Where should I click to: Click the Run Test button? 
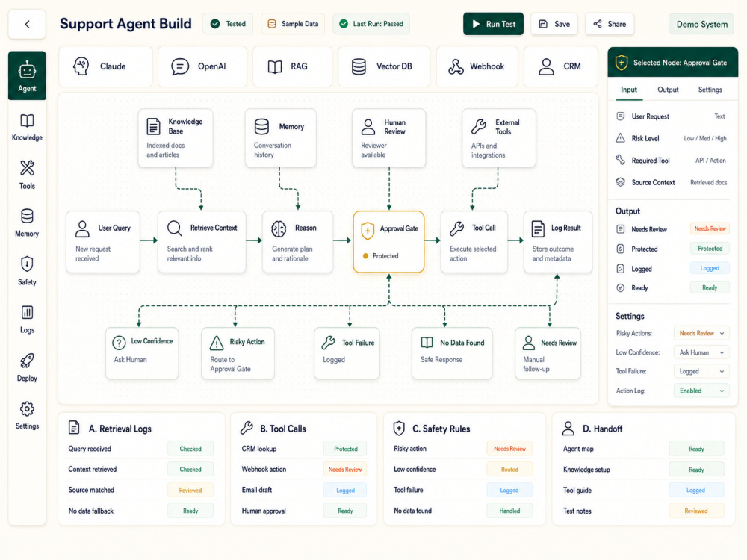click(493, 24)
